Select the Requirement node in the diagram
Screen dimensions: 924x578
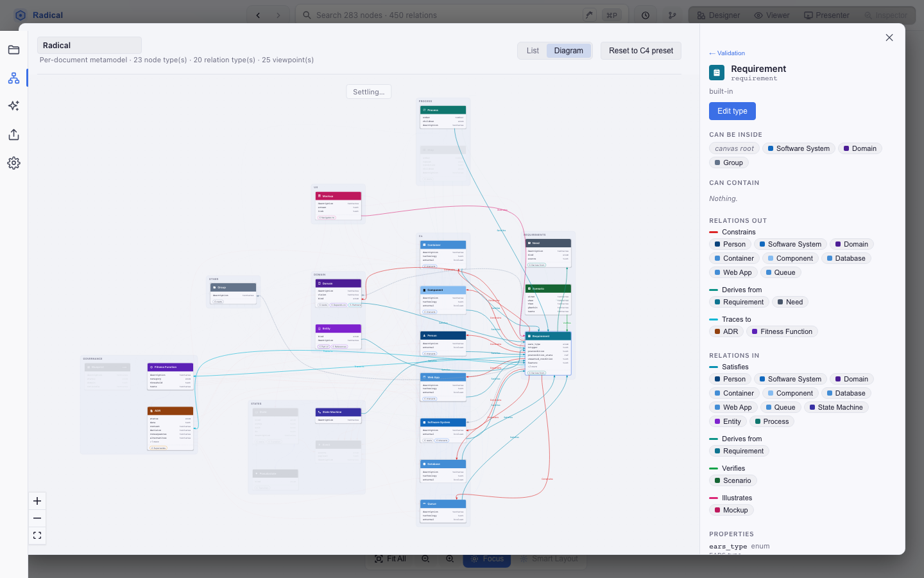pyautogui.click(x=548, y=353)
